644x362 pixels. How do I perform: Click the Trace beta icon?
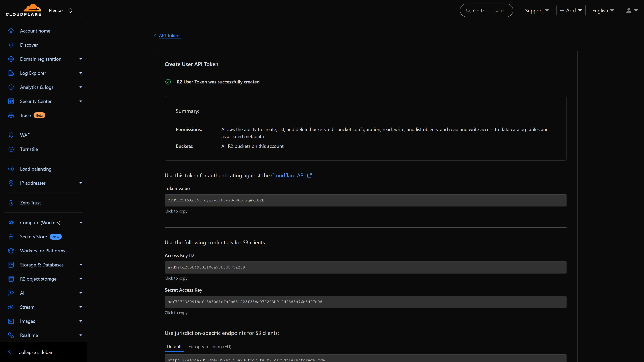pyautogui.click(x=11, y=115)
